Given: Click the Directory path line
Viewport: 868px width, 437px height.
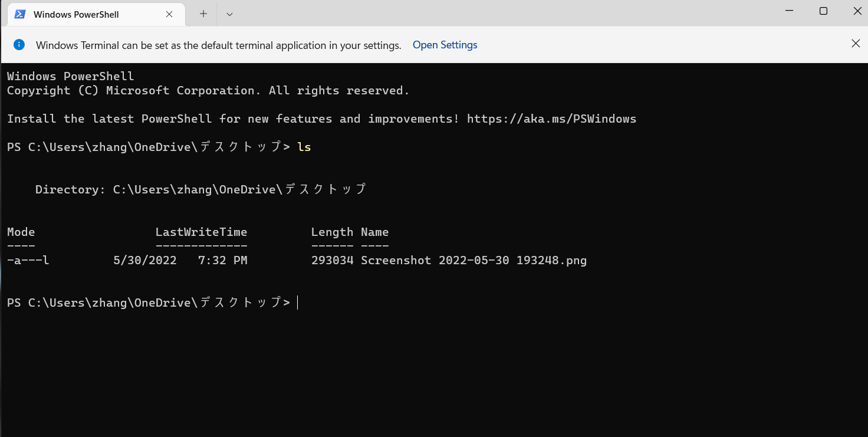Looking at the screenshot, I should [x=200, y=189].
